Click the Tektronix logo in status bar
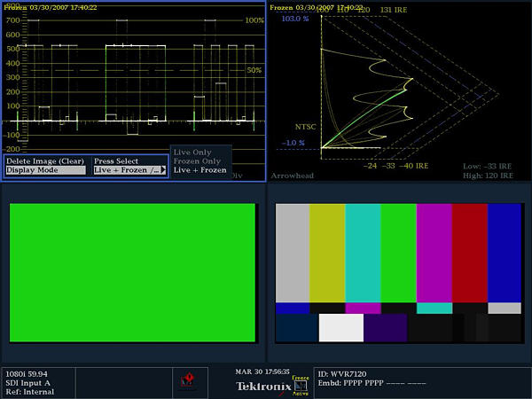 [262, 386]
